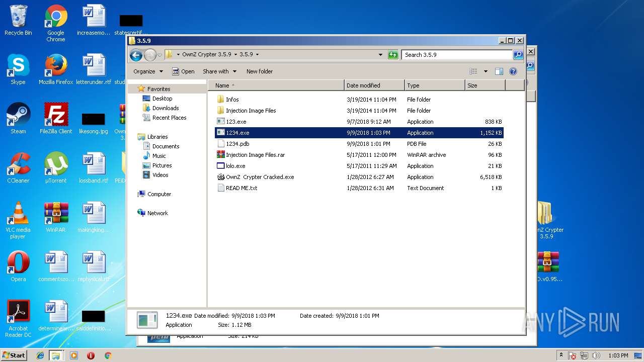Sort by the Date modified column
The height and width of the screenshot is (362, 644).
tap(374, 85)
